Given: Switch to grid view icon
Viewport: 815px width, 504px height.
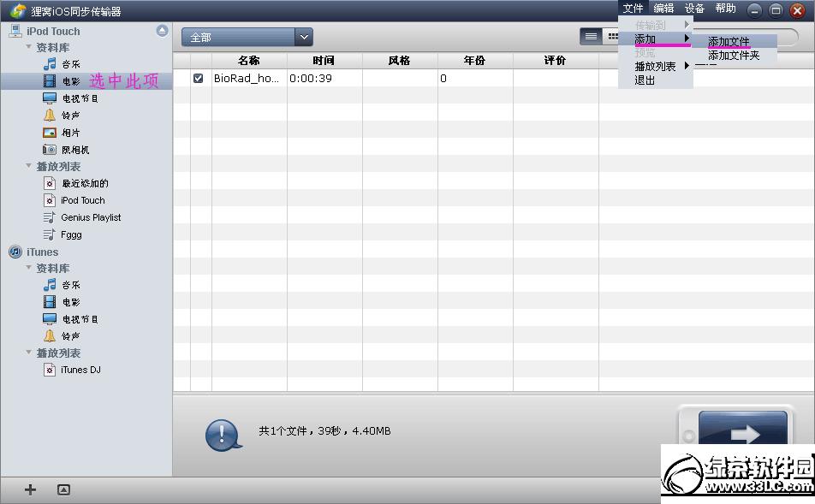Looking at the screenshot, I should point(611,37).
